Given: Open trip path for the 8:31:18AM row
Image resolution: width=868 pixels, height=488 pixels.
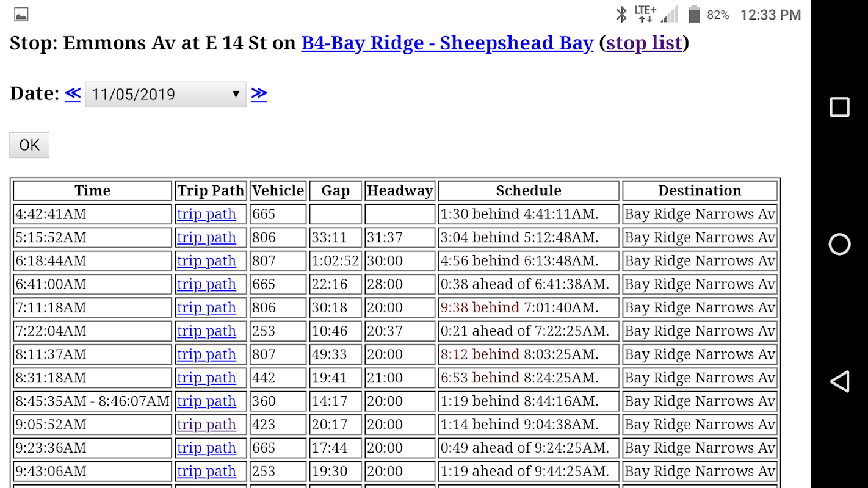Looking at the screenshot, I should pos(206,378).
